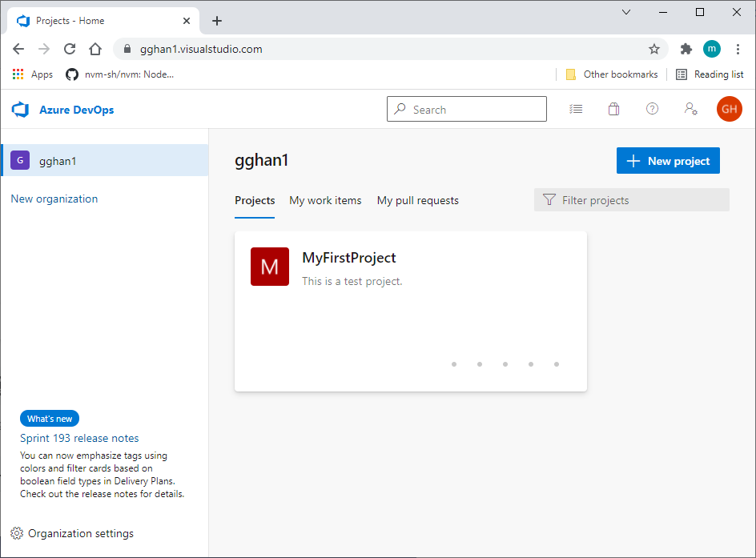Open the User settings icon
The width and height of the screenshot is (756, 558).
point(690,110)
